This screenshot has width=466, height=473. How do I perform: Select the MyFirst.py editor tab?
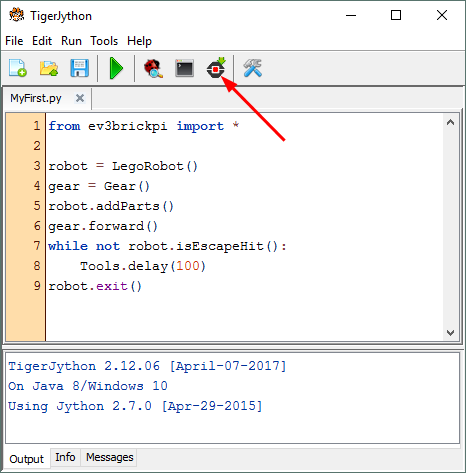pyautogui.click(x=36, y=98)
